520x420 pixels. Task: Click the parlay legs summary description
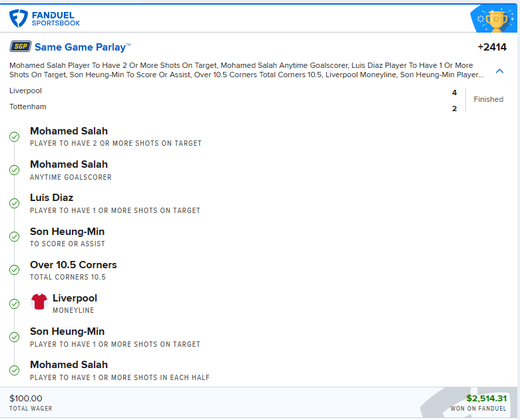[246, 70]
